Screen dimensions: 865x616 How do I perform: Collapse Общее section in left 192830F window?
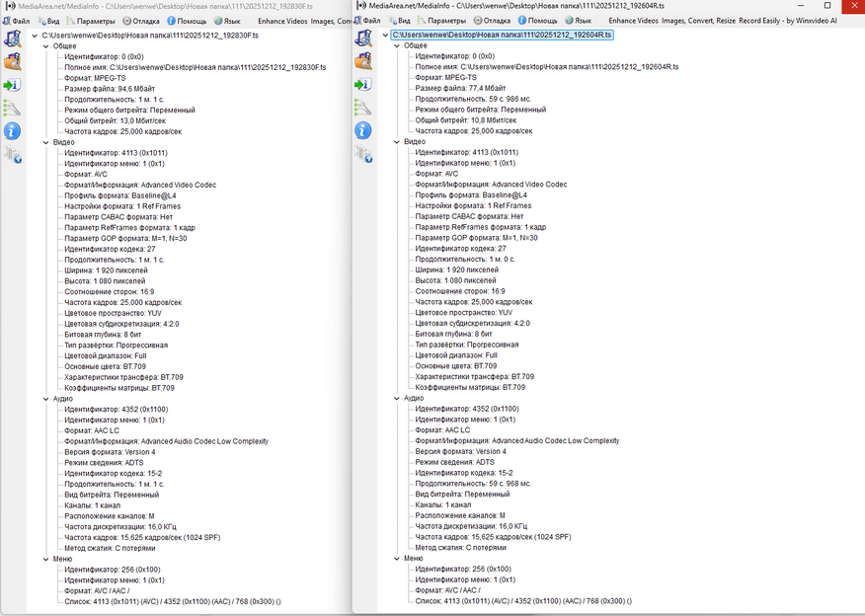coord(45,46)
